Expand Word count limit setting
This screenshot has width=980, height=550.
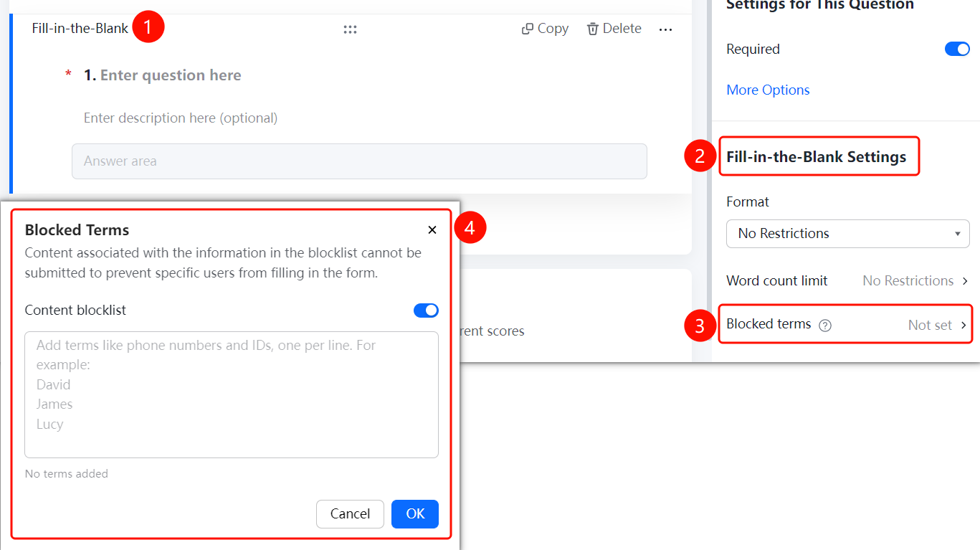848,281
